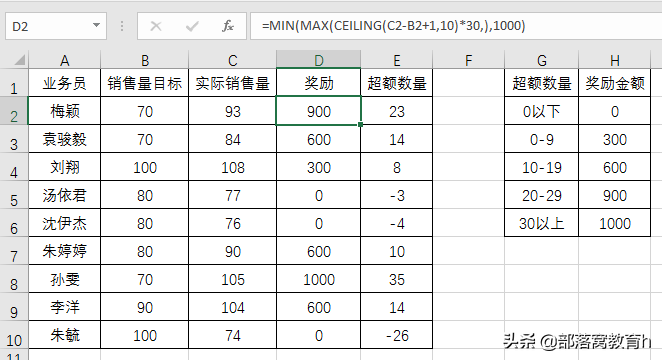The image size is (662, 360).
Task: Select row 5 header
Action: pyautogui.click(x=14, y=195)
